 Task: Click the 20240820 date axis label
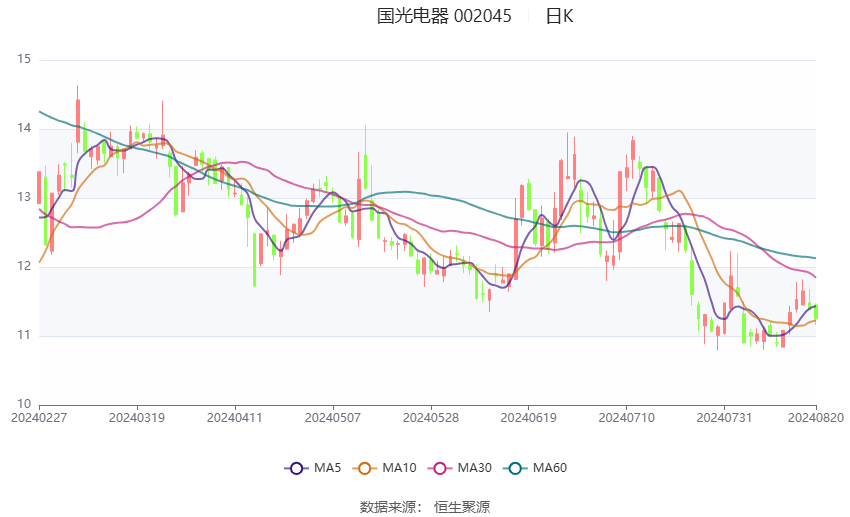816,418
